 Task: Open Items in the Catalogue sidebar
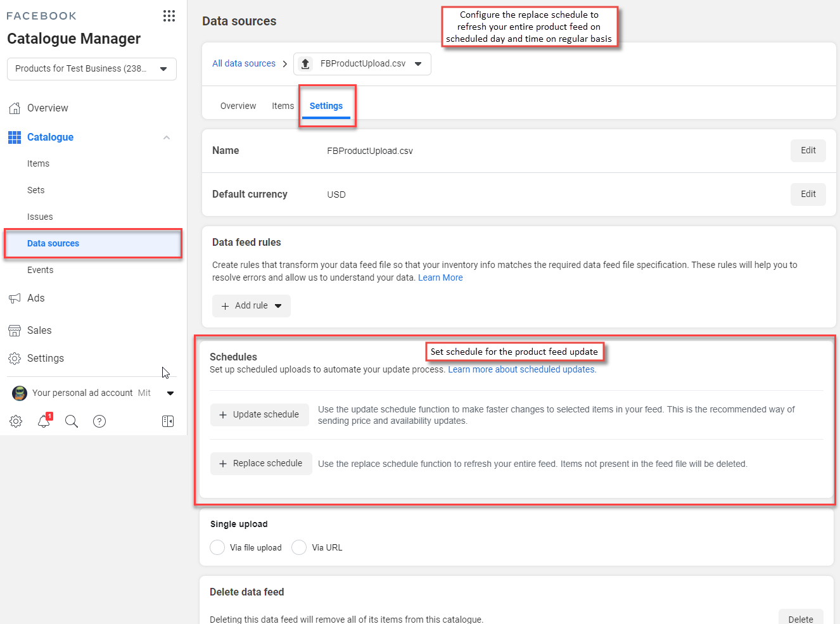(38, 163)
